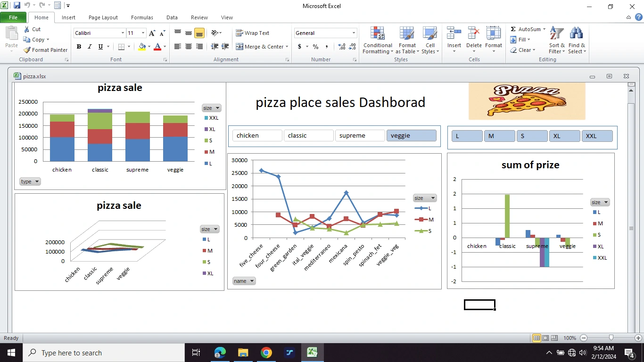Open the File tab
Screen dimensions: 644x362
(13, 17)
